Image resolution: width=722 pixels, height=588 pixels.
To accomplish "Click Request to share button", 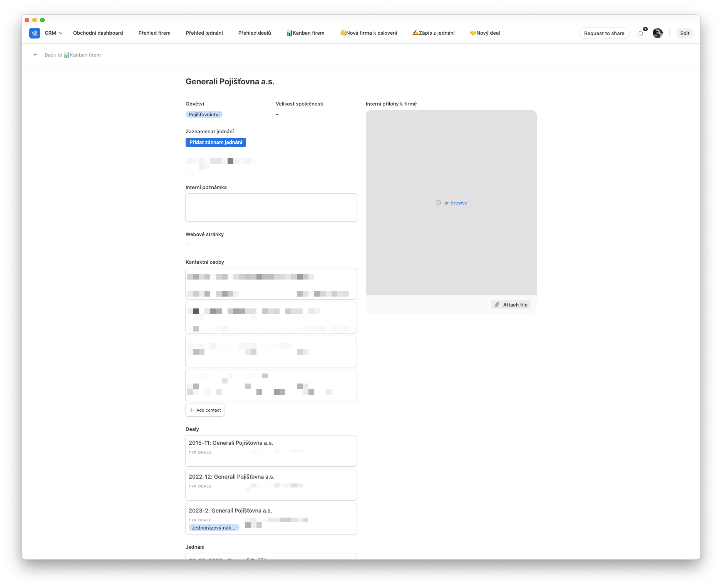I will (x=604, y=34).
